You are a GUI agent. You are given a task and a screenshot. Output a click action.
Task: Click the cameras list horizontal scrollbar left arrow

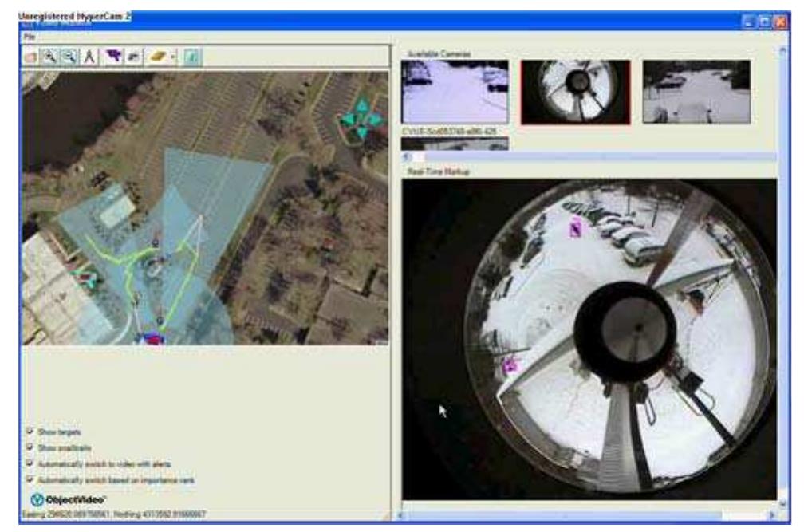pos(407,157)
